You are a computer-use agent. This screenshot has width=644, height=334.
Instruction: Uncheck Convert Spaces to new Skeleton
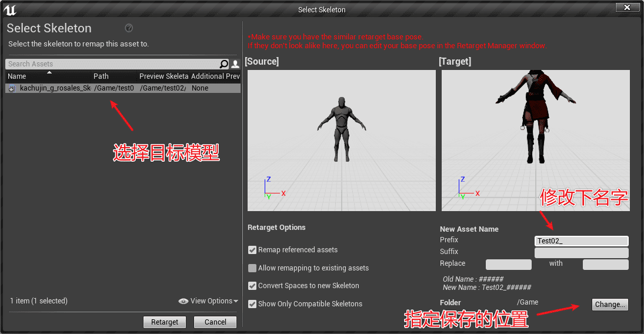tap(252, 286)
